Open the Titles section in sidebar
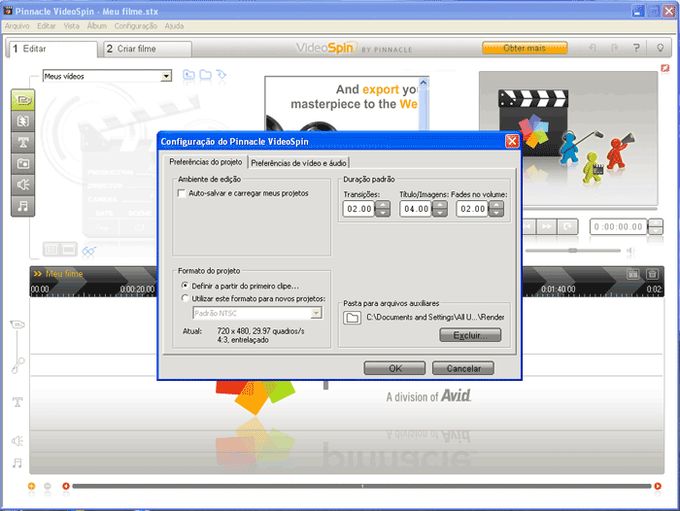Screen dimensions: 680x511 [23, 143]
